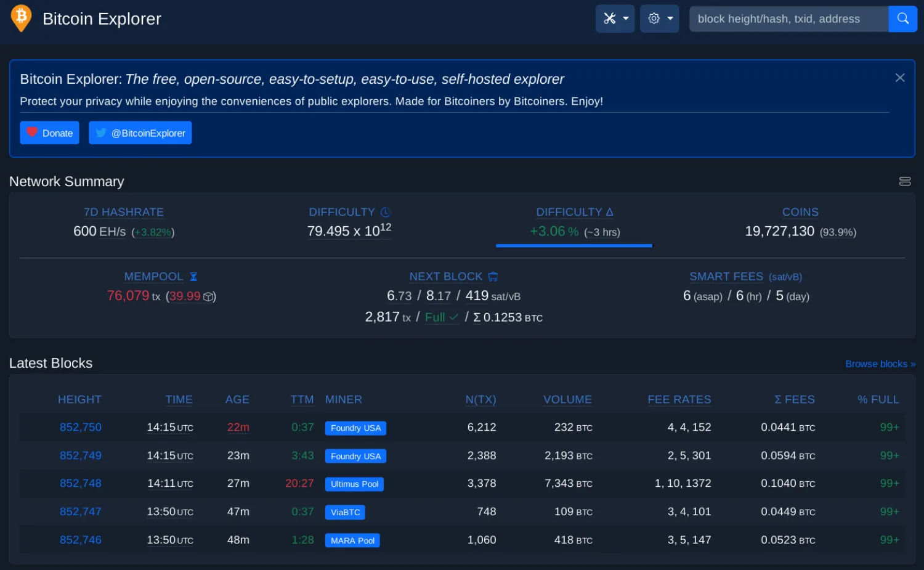Click the list icon beside Network Summary
The width and height of the screenshot is (924, 570).
pos(904,181)
